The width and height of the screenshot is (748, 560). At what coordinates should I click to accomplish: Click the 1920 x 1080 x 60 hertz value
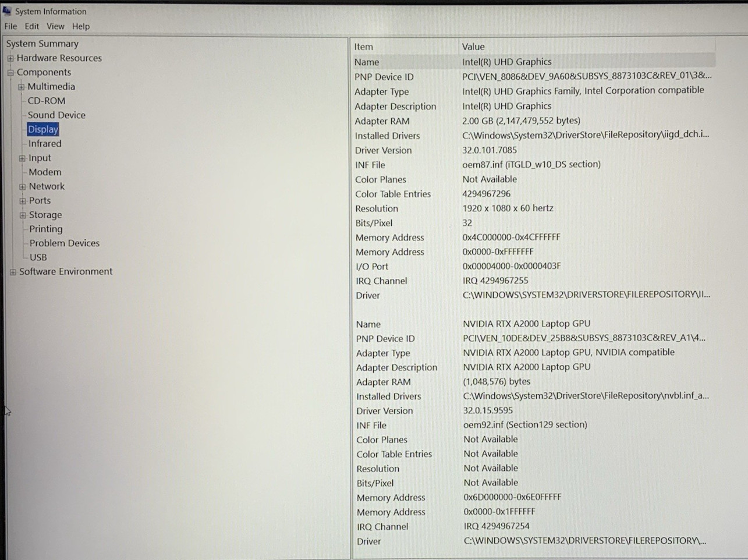click(x=508, y=208)
